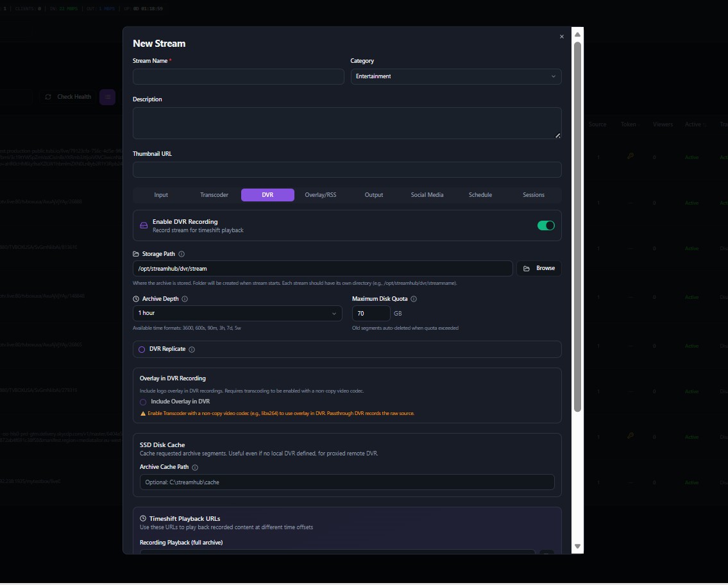The image size is (728, 585).
Task: Click the Description resize handle
Action: pos(557,135)
